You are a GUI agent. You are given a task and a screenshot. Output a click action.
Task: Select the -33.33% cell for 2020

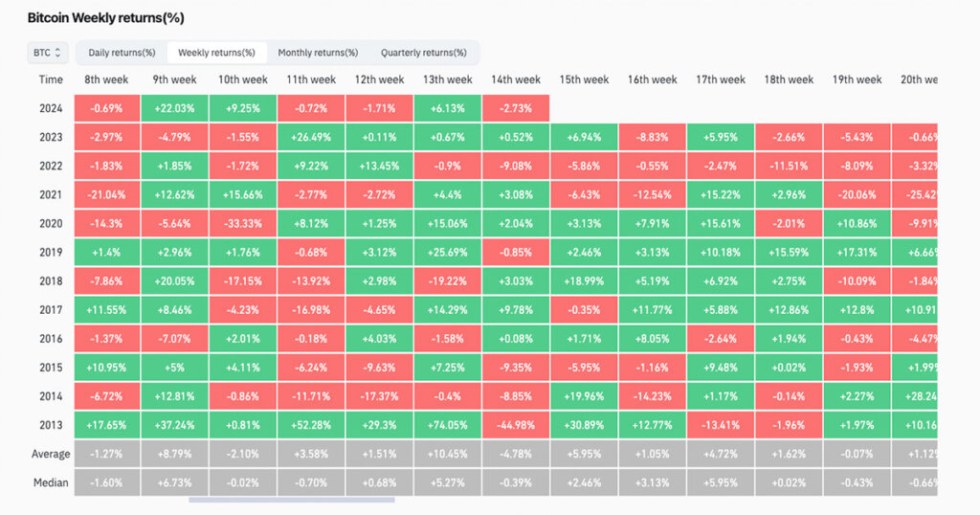tap(243, 224)
